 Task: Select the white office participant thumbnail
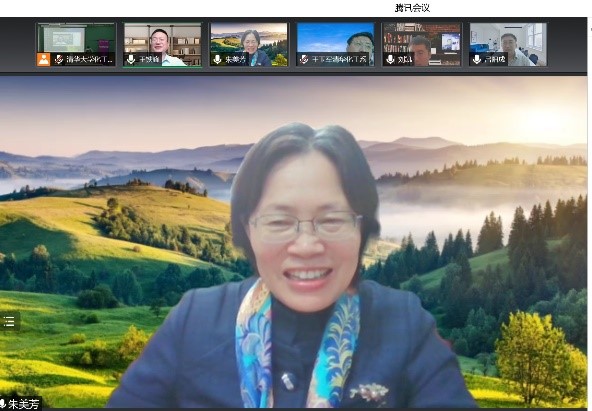pyautogui.click(x=508, y=45)
